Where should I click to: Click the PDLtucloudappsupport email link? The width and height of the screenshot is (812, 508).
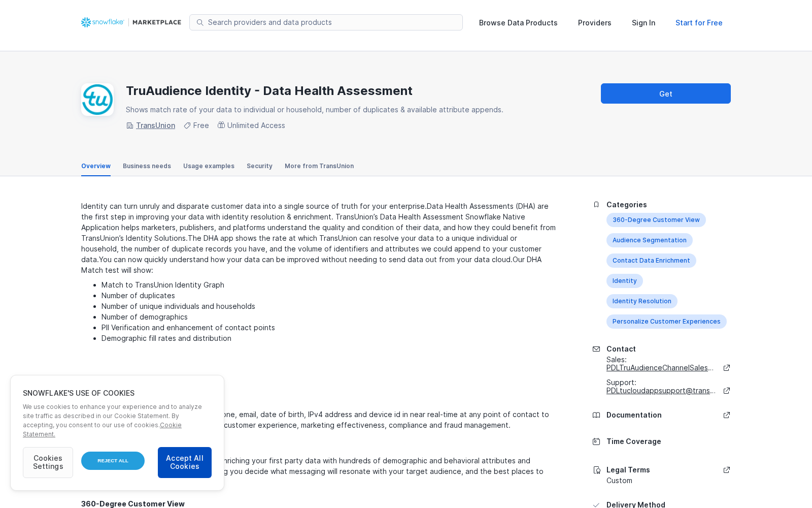[x=661, y=391]
